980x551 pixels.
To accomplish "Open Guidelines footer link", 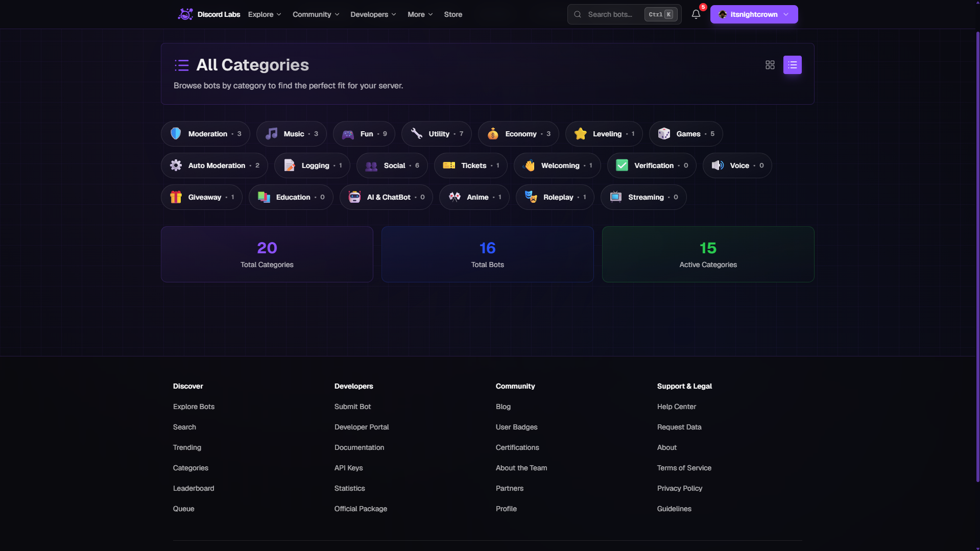I will coord(674,509).
